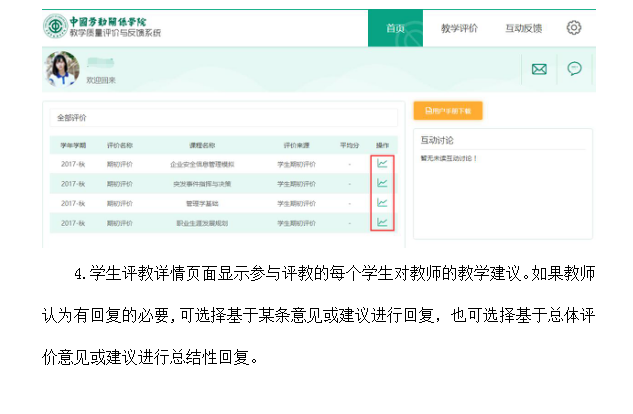Open chart for 企业安全信息管理模拟 course
The image size is (633, 414).
coord(382,164)
